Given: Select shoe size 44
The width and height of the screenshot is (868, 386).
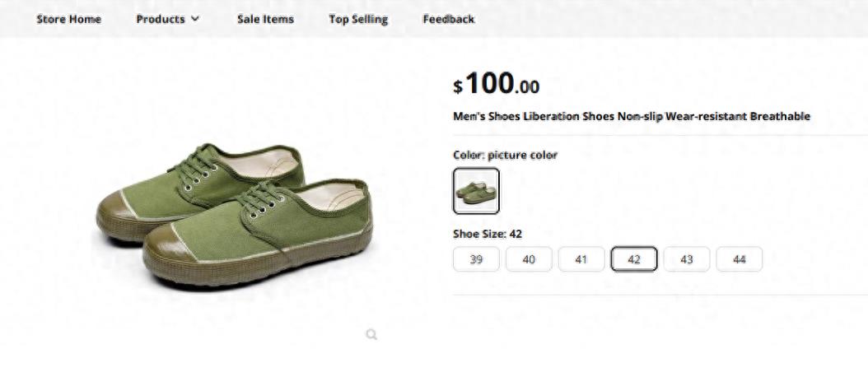Looking at the screenshot, I should tap(740, 259).
